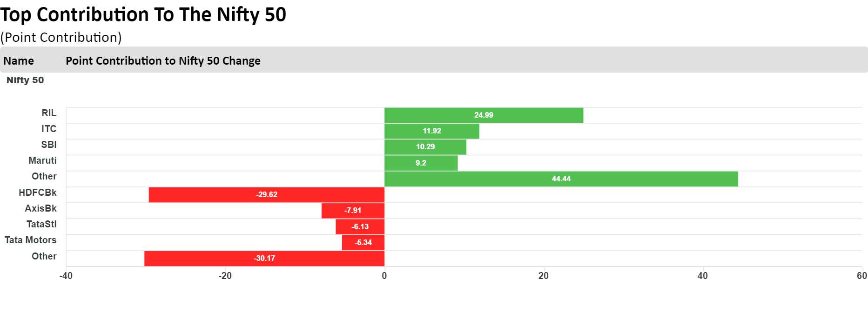
Task: Click the Tata Motors bar valued -5.34
Action: pyautogui.click(x=363, y=243)
